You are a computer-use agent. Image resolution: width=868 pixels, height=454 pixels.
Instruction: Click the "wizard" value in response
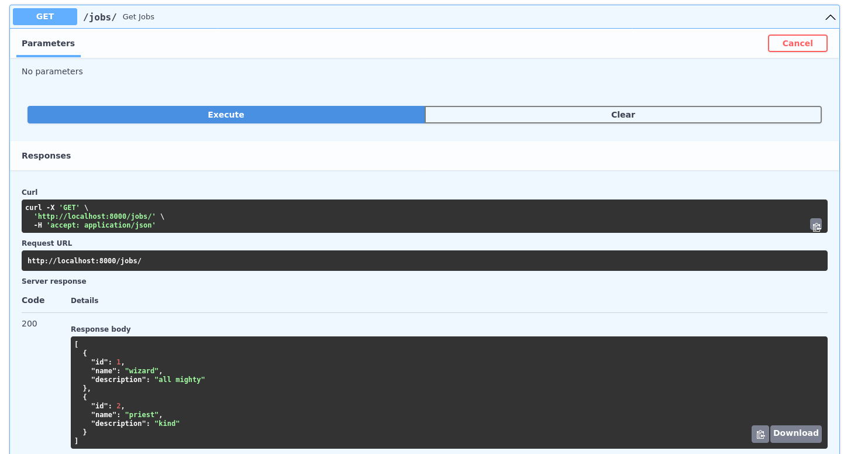pos(142,371)
